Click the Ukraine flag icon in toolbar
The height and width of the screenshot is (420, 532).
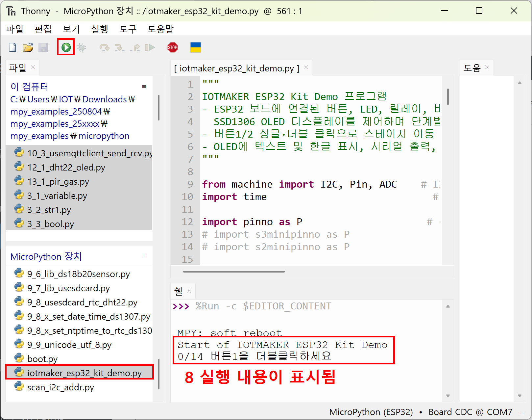[x=196, y=47]
